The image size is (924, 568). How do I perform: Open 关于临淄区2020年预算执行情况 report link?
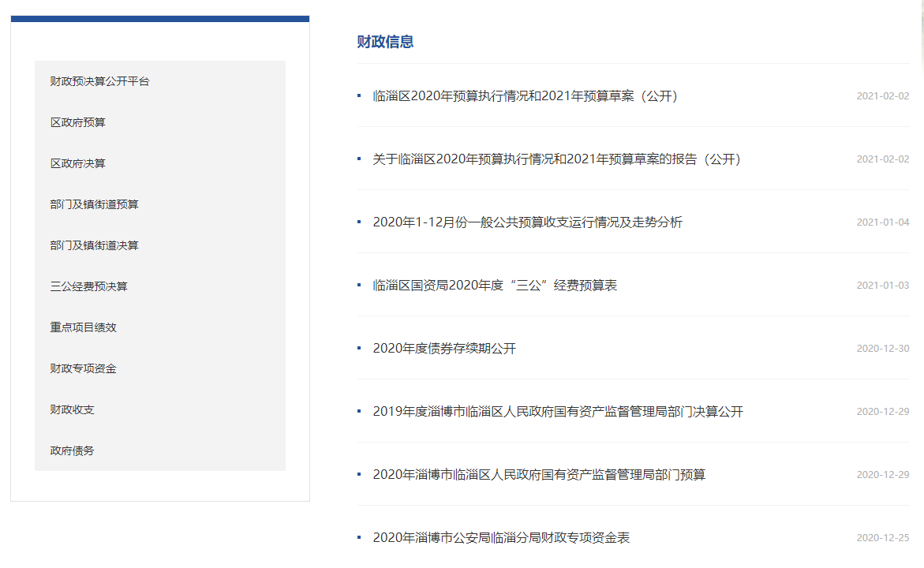pos(557,159)
